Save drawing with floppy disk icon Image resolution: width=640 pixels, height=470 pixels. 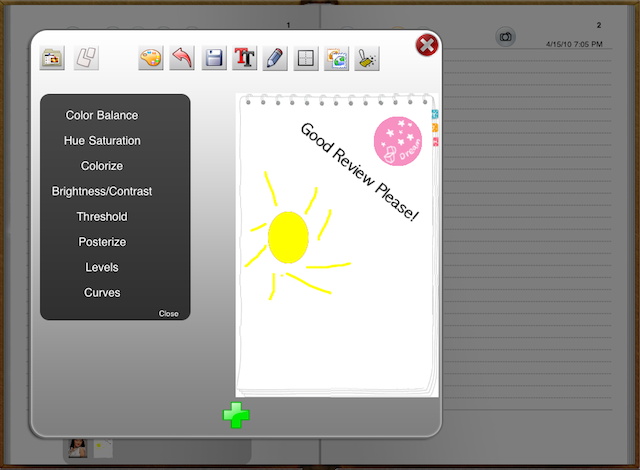[213, 58]
